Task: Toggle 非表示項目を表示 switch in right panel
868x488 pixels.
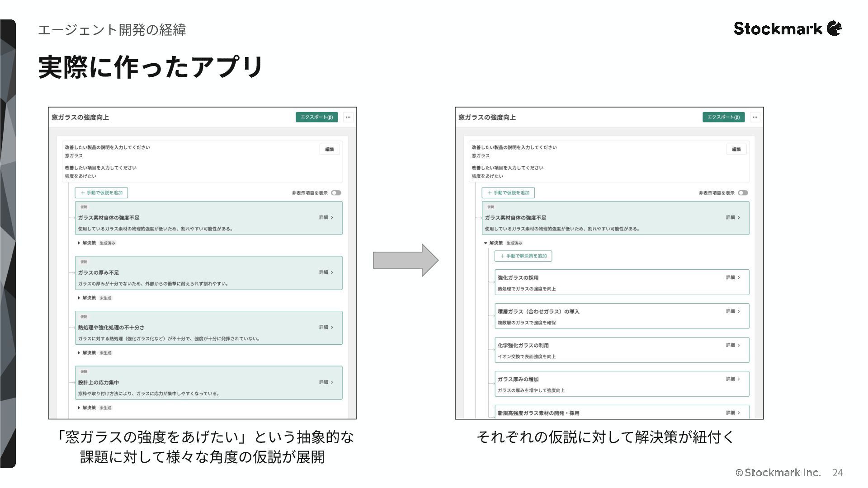Action: pyautogui.click(x=743, y=193)
